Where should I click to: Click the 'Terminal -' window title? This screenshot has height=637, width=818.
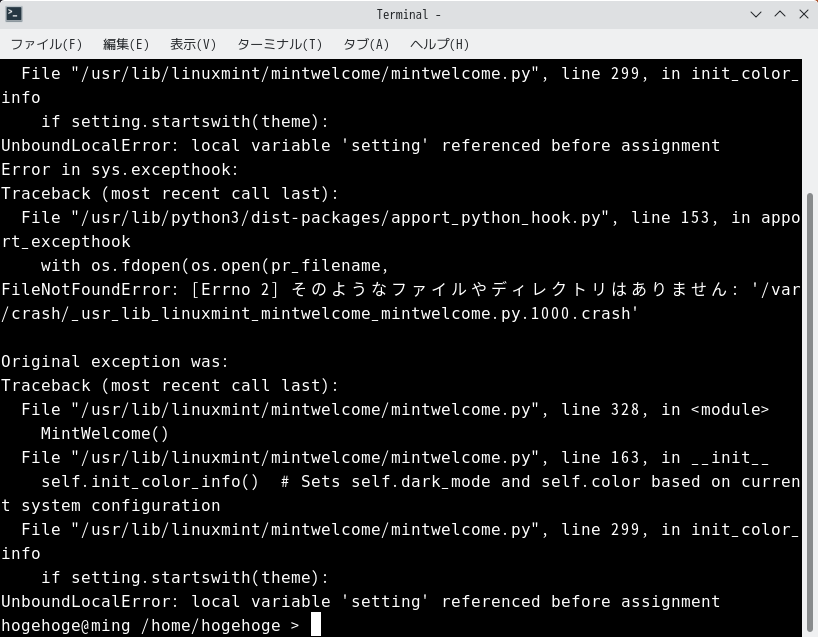coord(408,15)
